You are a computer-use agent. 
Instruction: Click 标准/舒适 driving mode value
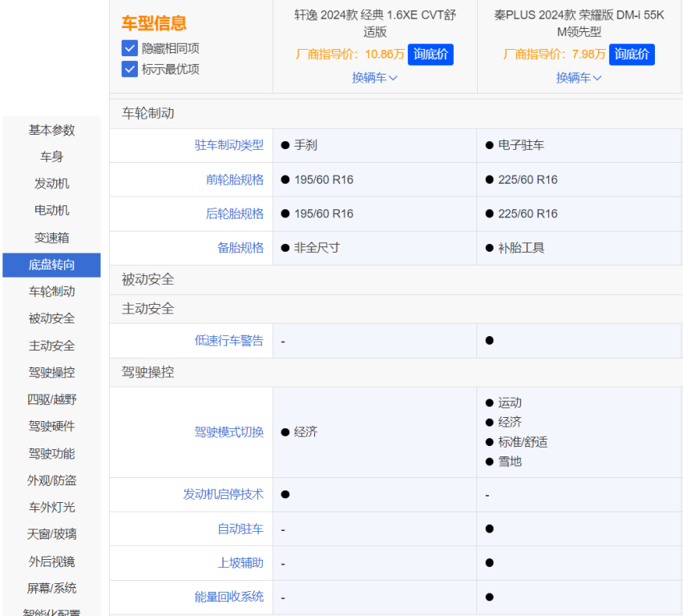(523, 442)
